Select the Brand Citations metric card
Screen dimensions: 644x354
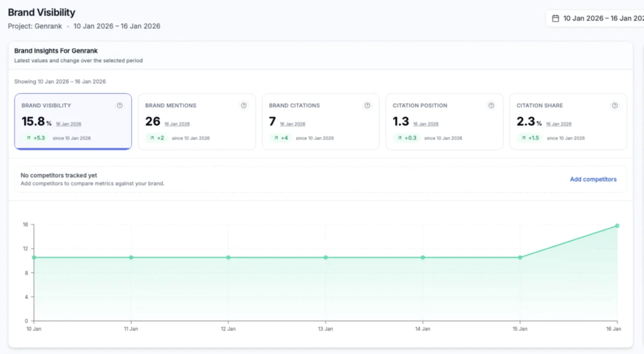click(x=320, y=121)
